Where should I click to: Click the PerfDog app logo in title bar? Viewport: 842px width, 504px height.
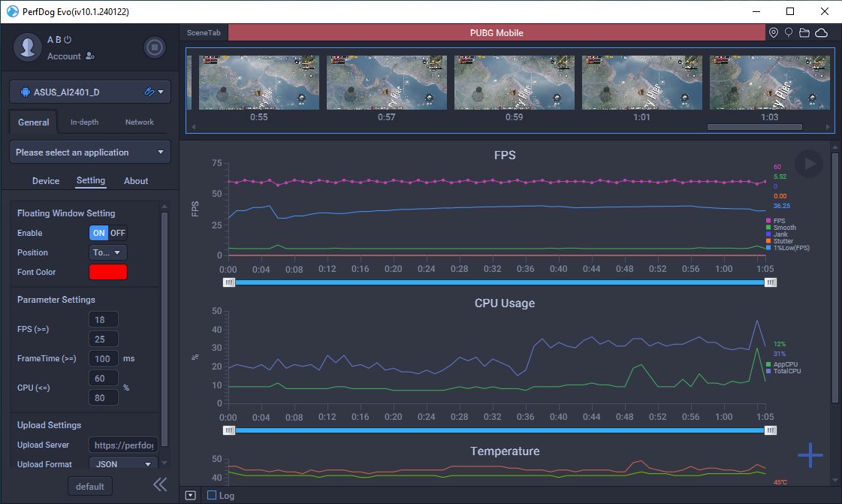pyautogui.click(x=12, y=11)
